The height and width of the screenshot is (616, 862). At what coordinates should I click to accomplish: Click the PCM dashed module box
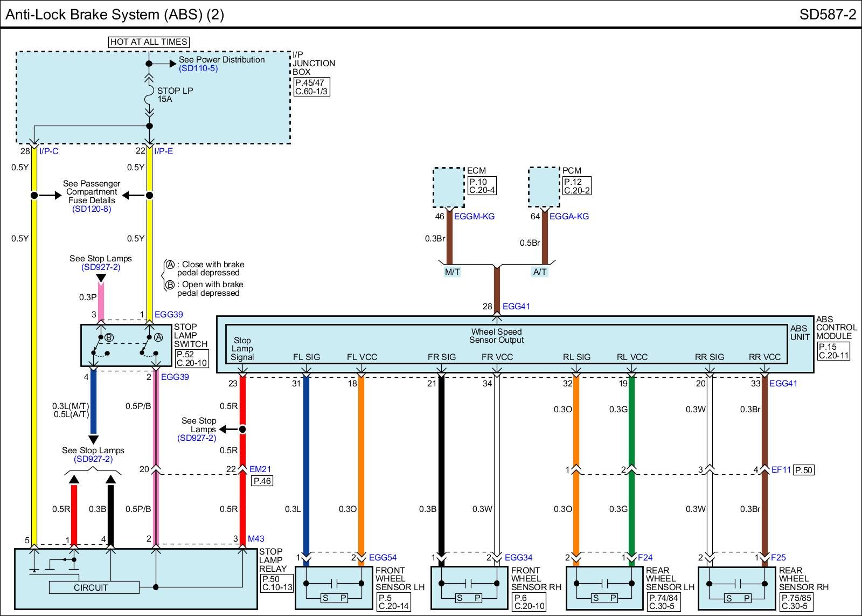544,187
